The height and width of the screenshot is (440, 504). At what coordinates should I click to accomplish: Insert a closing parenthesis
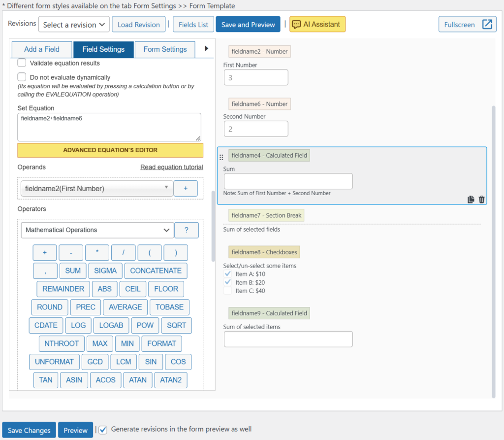pos(176,253)
